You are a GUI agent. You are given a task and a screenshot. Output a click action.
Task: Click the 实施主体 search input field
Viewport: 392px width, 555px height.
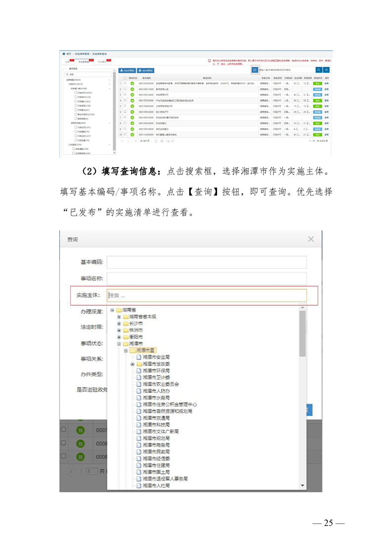point(207,295)
